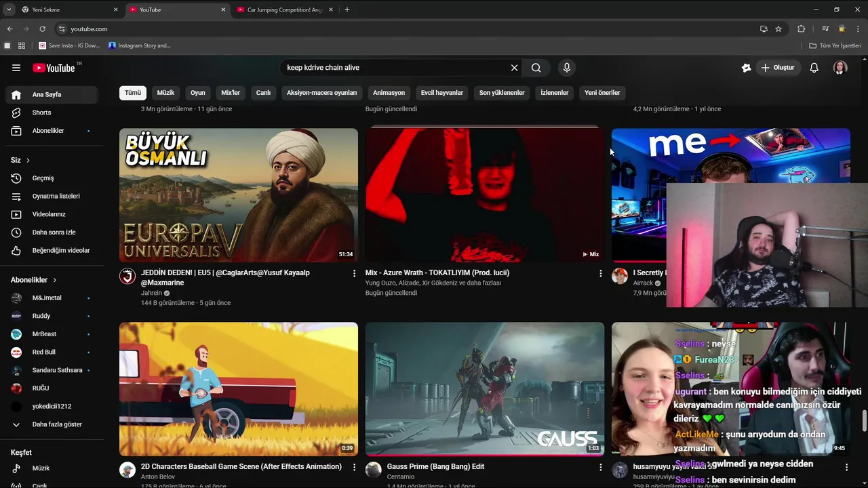Open the Europa Universalis video thumbnail
This screenshot has width=868, height=488.
coord(239,195)
